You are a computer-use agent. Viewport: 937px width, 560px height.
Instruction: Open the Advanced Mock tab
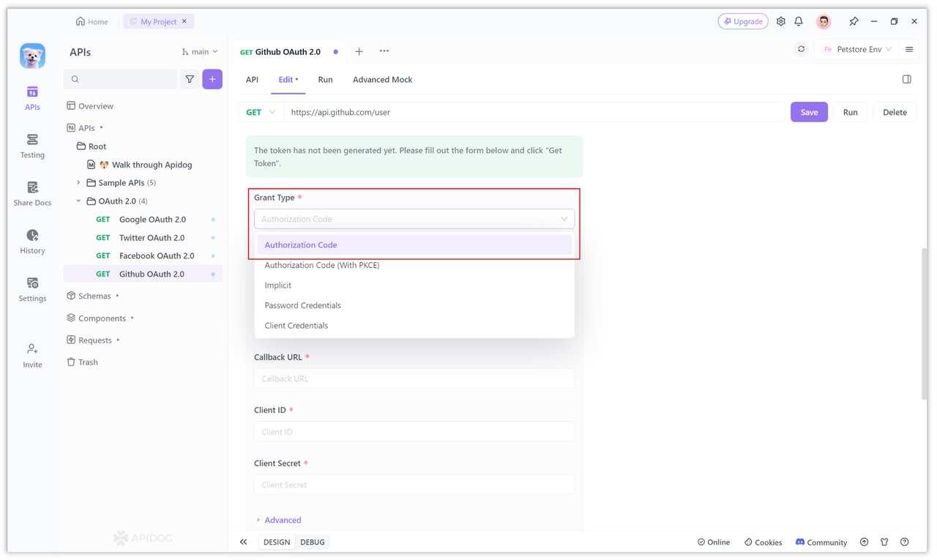(x=382, y=80)
